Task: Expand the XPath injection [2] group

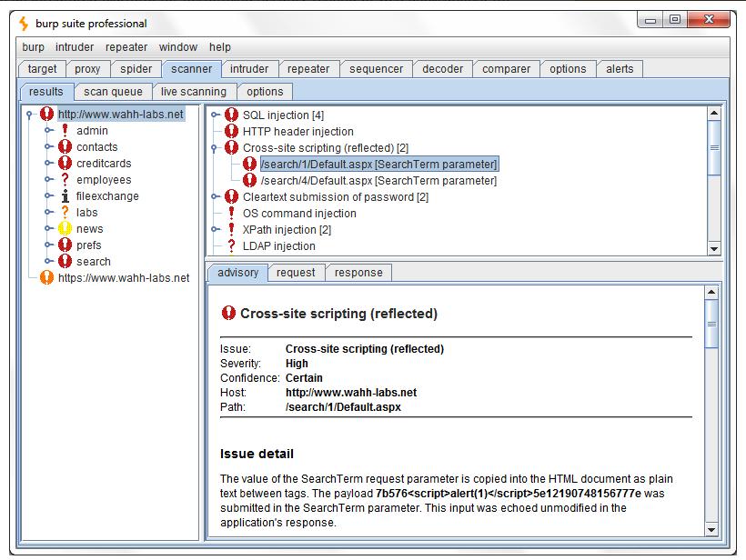Action: click(215, 230)
